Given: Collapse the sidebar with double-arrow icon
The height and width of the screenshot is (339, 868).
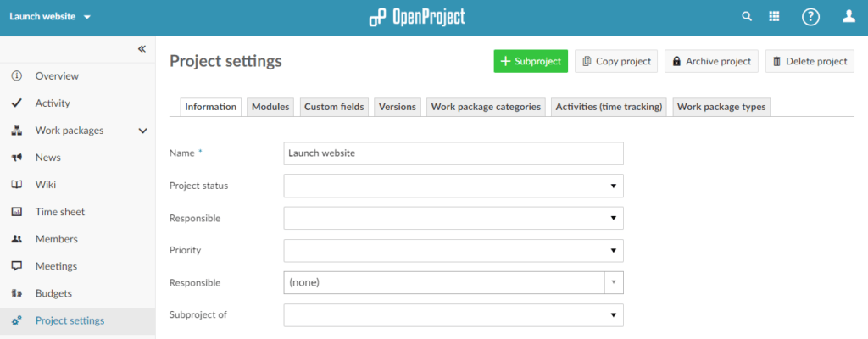Looking at the screenshot, I should tap(142, 49).
